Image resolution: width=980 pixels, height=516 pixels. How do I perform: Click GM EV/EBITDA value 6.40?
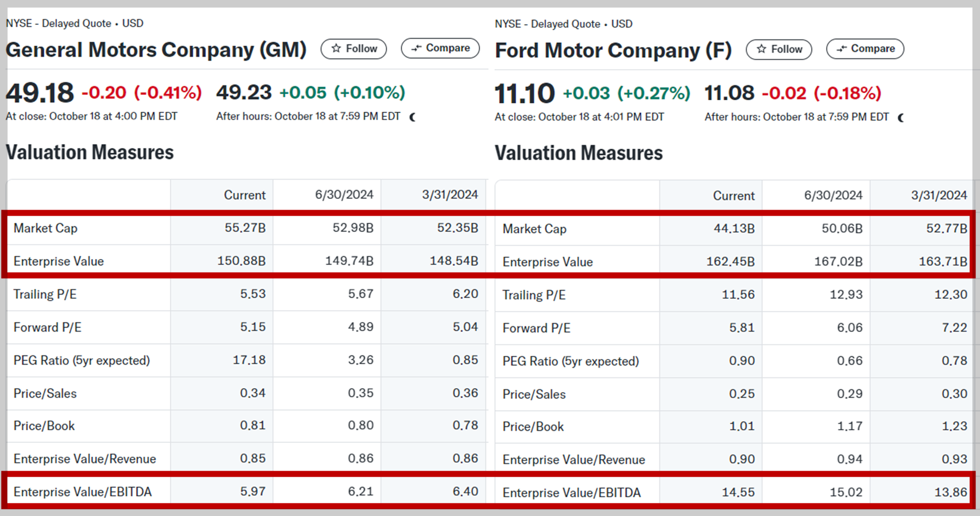[465, 491]
